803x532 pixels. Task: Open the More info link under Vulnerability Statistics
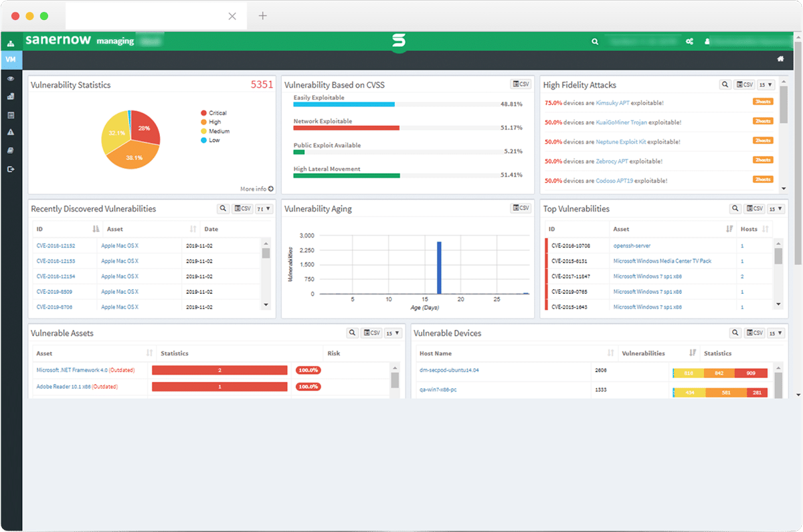[x=256, y=189]
